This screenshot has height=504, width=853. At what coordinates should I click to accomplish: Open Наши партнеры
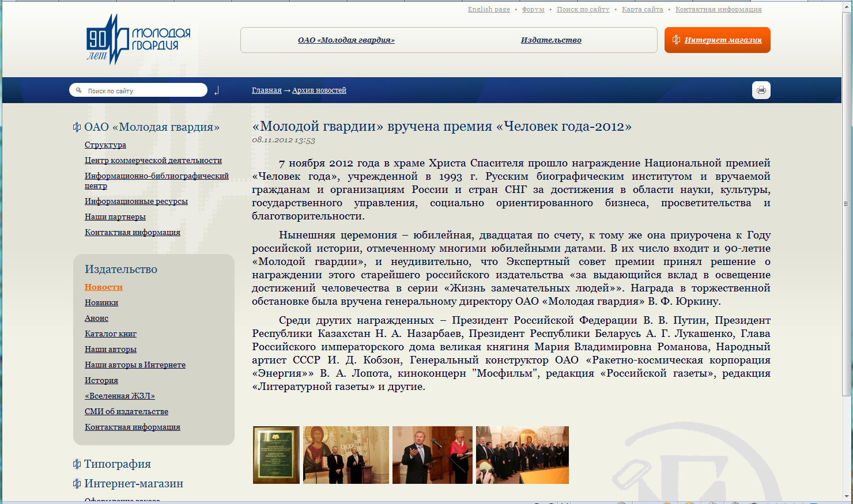click(x=115, y=217)
